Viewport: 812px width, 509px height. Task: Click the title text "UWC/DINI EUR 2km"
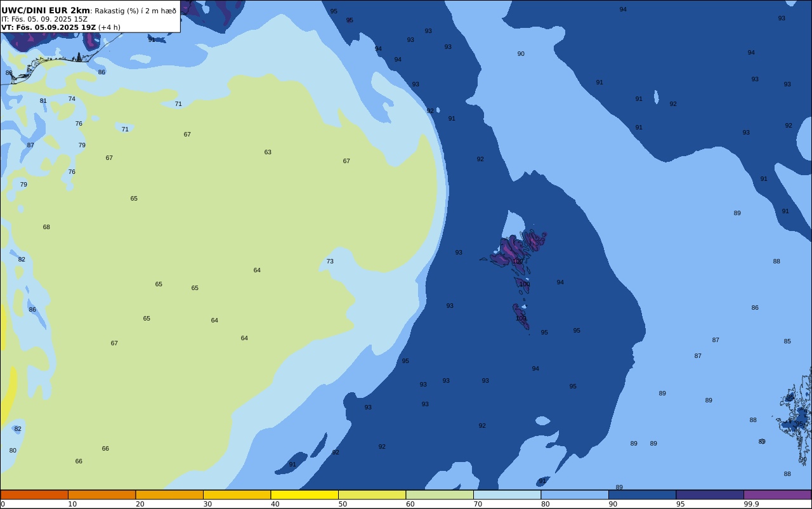[x=46, y=11]
